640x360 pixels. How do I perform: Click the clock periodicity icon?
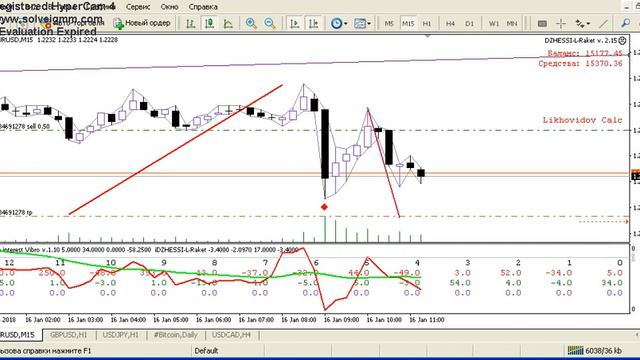pyautogui.click(x=336, y=24)
